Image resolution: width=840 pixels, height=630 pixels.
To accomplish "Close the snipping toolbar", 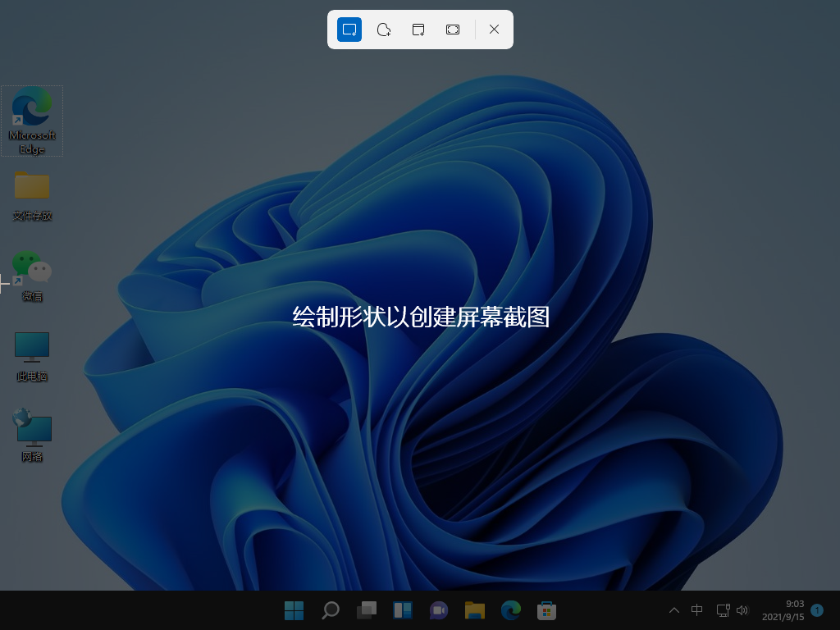I will coord(494,30).
